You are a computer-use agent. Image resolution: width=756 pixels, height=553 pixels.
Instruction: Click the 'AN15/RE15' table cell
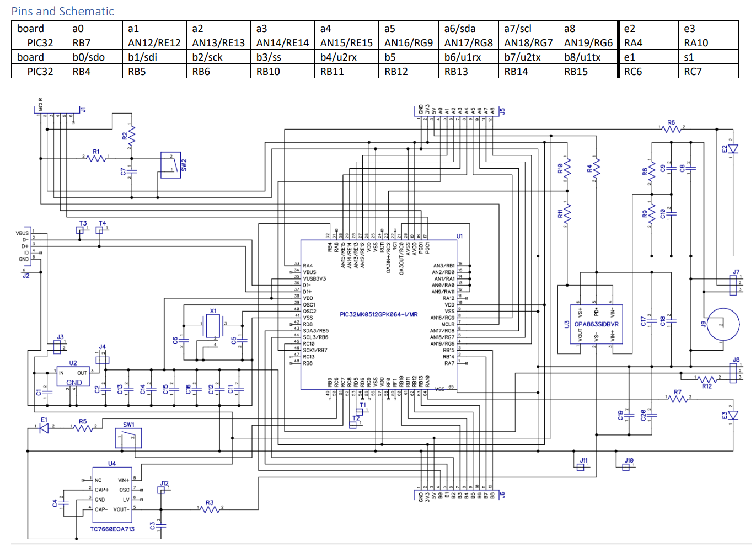(346, 42)
